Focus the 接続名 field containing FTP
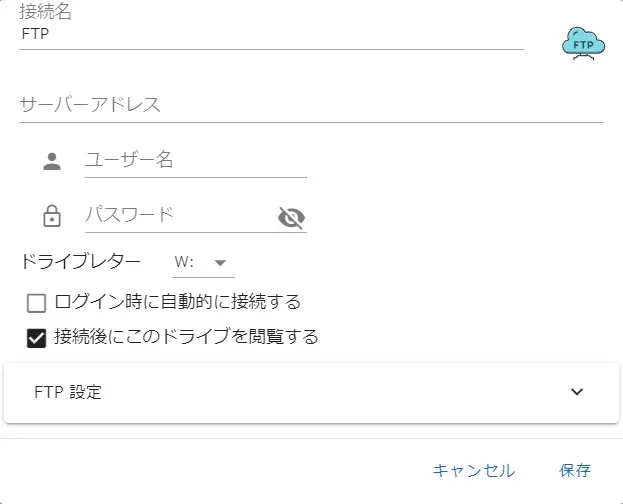Screen dimensions: 623x504 [270, 34]
